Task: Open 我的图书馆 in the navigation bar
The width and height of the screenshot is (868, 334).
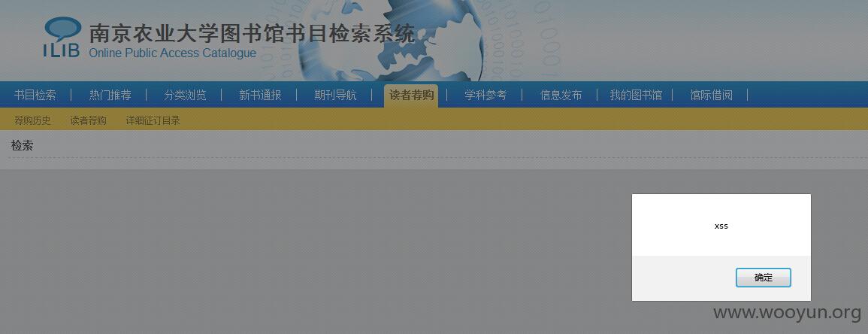Action: (636, 96)
